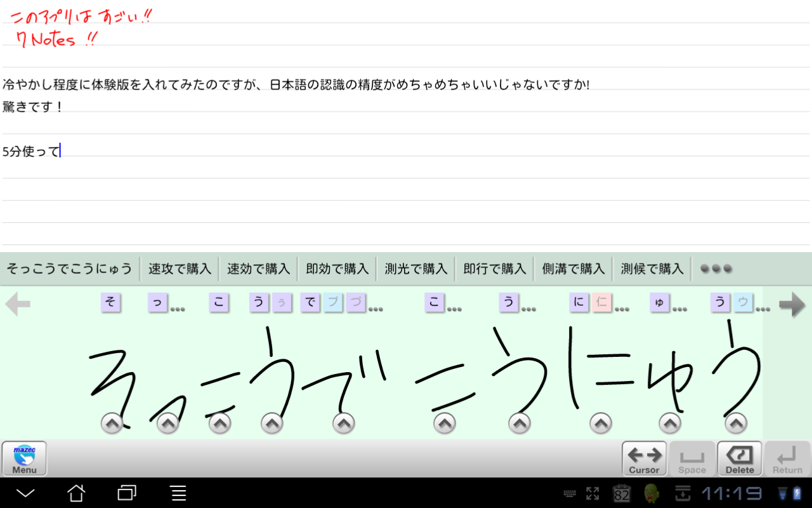Open the up-chevron below handwritten ゅ
This screenshot has width=812, height=508.
pyautogui.click(x=670, y=422)
